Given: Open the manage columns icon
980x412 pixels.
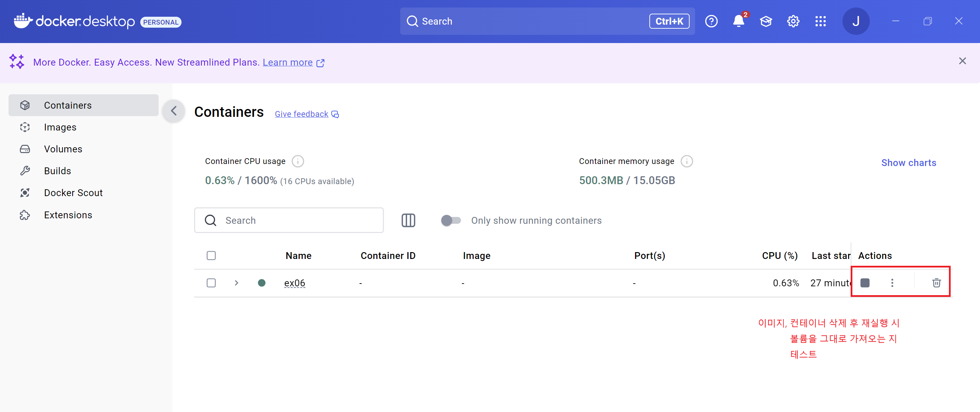Looking at the screenshot, I should coord(408,220).
